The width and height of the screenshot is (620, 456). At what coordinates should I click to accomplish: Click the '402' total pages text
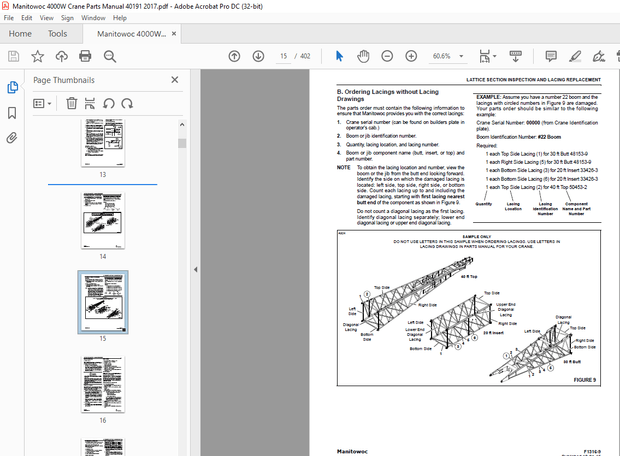[305, 56]
